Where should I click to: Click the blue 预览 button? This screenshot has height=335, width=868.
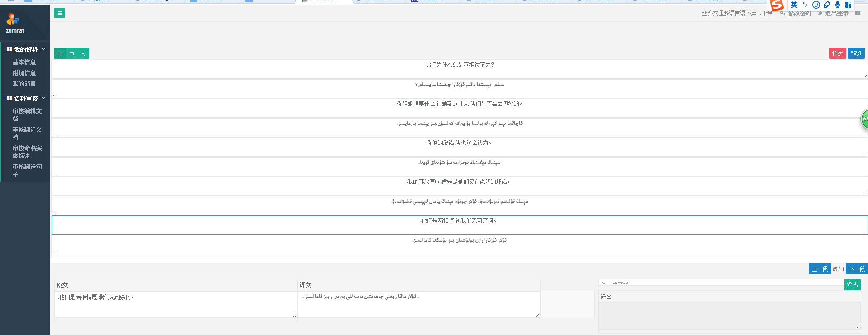coord(856,53)
